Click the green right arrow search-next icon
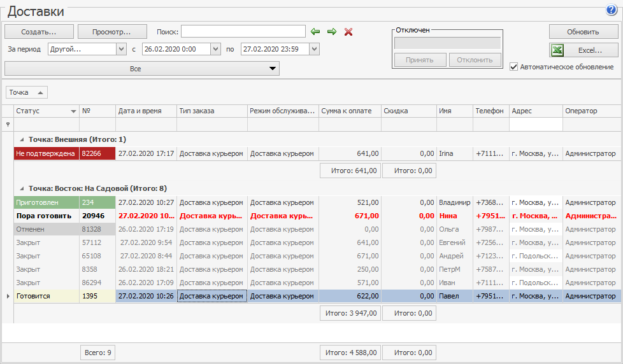623x364 pixels. [x=332, y=32]
